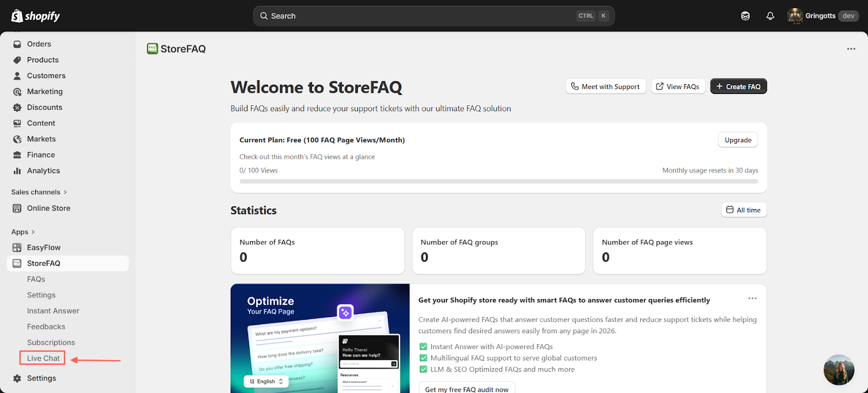Click the StoreFAQ app icon in the sidebar
Viewport: 868px width, 393px height.
(17, 263)
